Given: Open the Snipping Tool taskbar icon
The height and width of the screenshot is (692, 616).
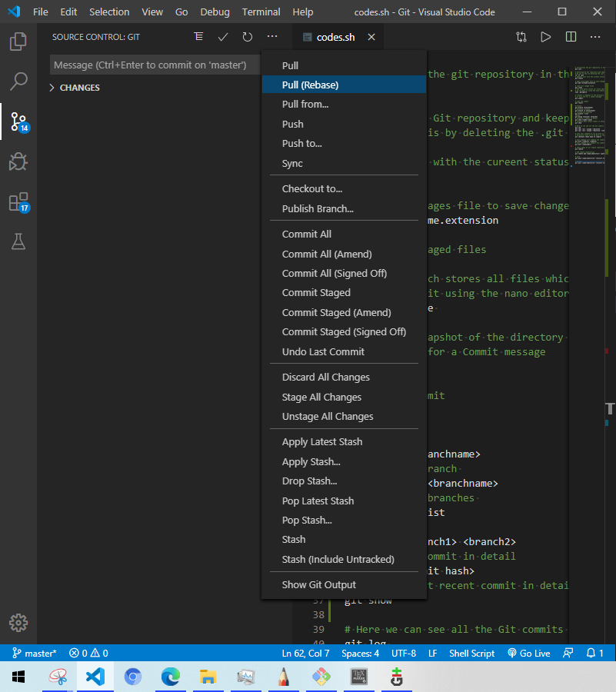Looking at the screenshot, I should pos(58,677).
